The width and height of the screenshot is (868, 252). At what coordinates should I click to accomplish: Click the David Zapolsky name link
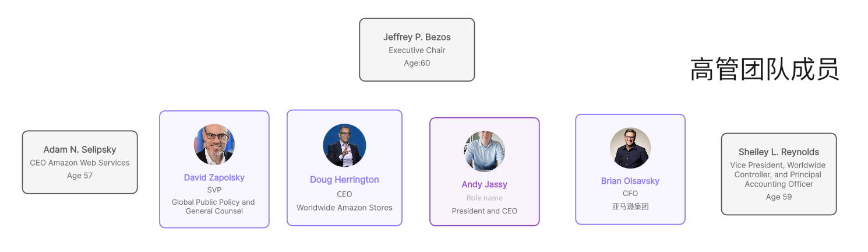[214, 177]
